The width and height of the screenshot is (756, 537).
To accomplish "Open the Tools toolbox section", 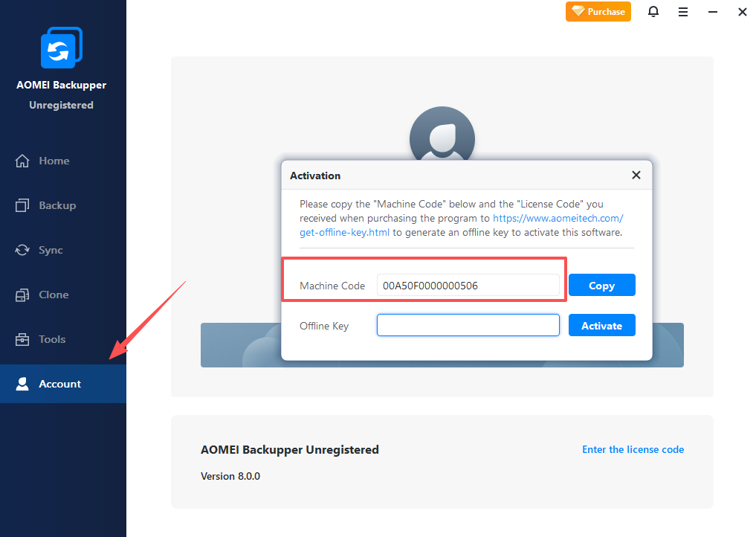I will tap(52, 339).
